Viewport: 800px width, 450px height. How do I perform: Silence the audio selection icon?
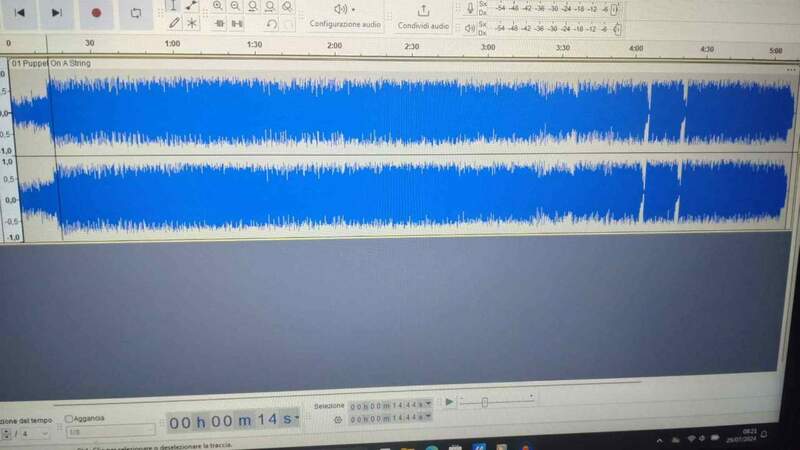237,23
